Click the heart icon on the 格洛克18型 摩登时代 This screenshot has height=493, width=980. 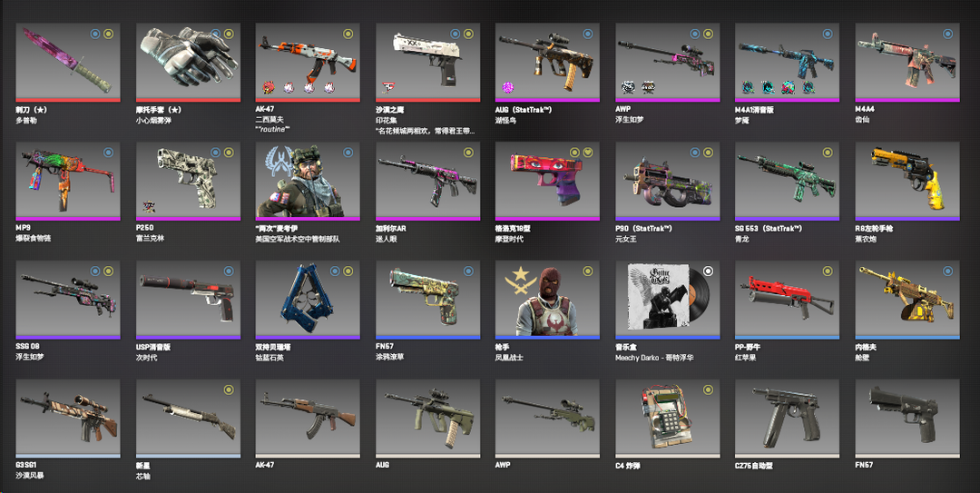click(588, 153)
